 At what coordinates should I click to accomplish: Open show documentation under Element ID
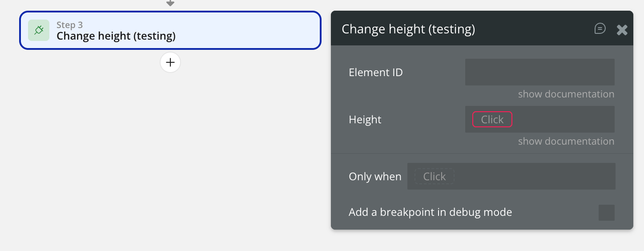click(x=566, y=94)
